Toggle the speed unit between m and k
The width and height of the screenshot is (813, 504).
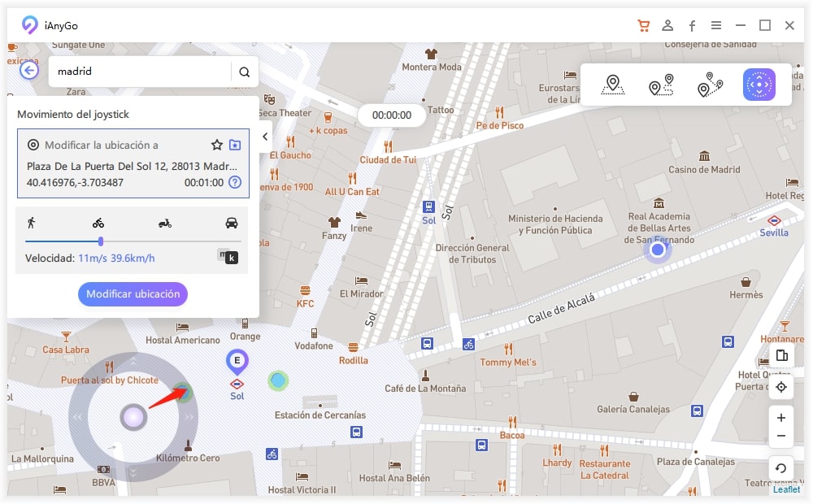228,257
